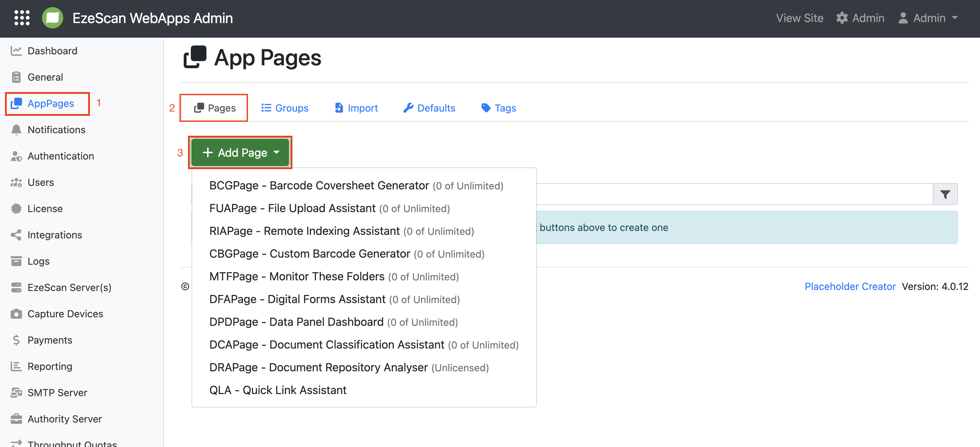Open the Placeholder Creator link
980x447 pixels.
click(850, 286)
